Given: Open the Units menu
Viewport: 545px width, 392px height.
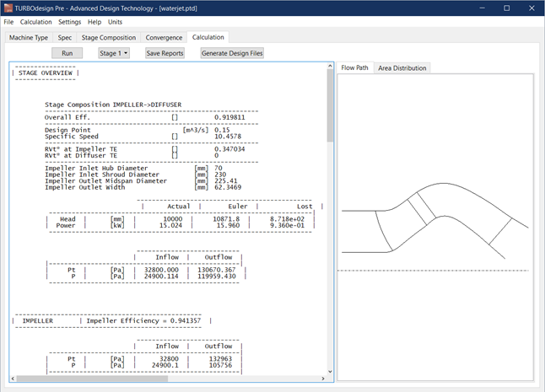Looking at the screenshot, I should [x=115, y=22].
